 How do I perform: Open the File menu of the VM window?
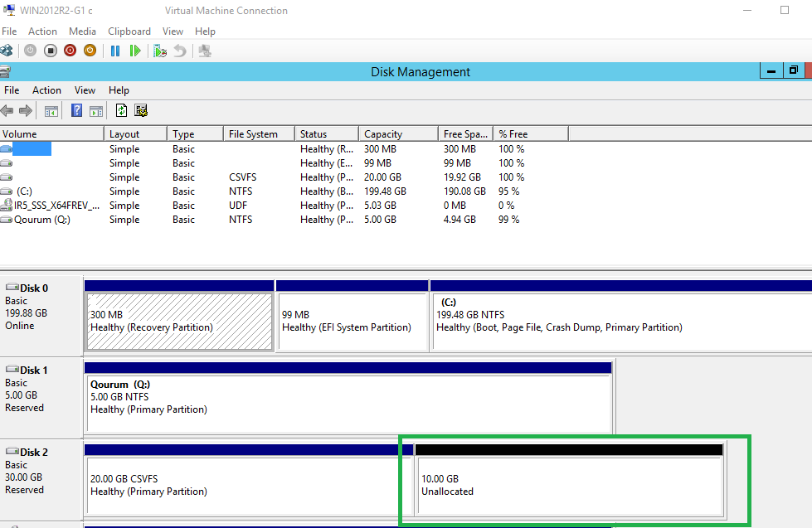pos(9,31)
